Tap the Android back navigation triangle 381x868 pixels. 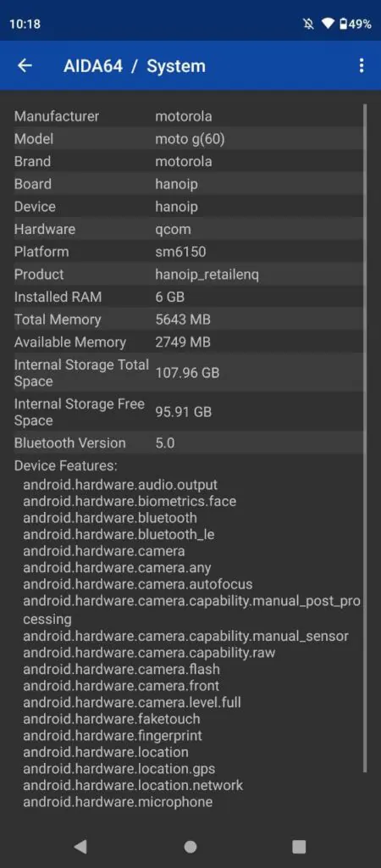(x=80, y=846)
